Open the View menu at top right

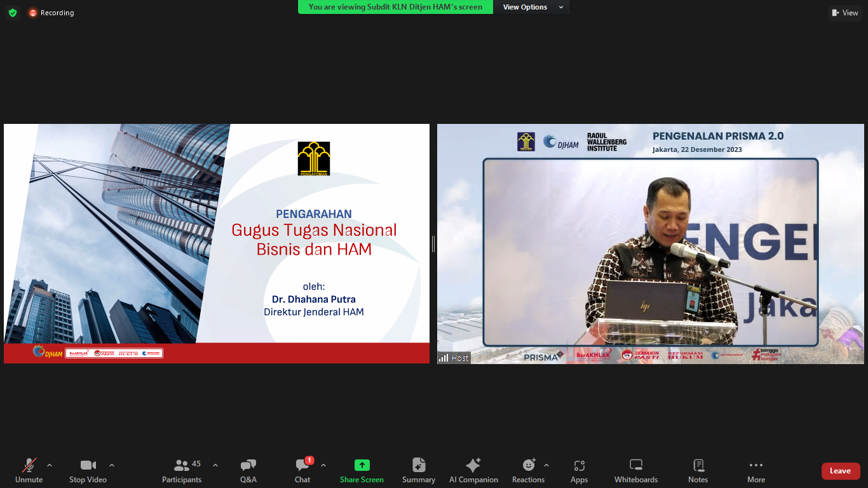click(844, 12)
